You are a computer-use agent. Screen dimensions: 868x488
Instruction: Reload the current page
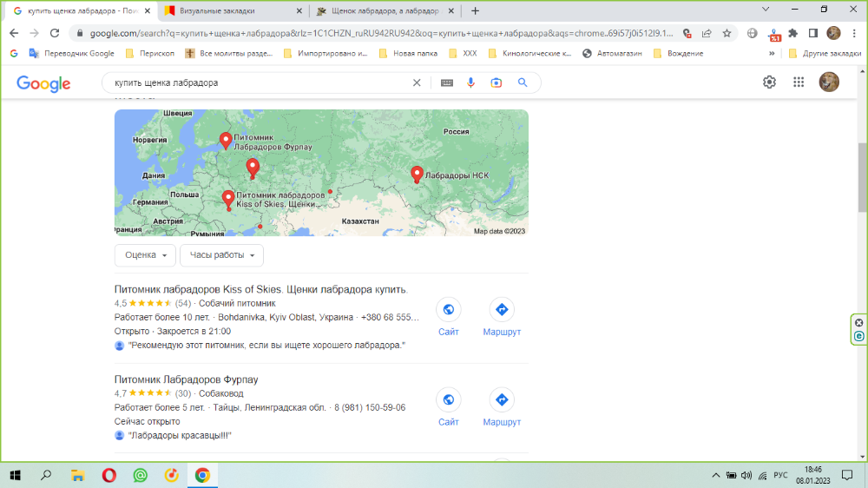coord(54,33)
